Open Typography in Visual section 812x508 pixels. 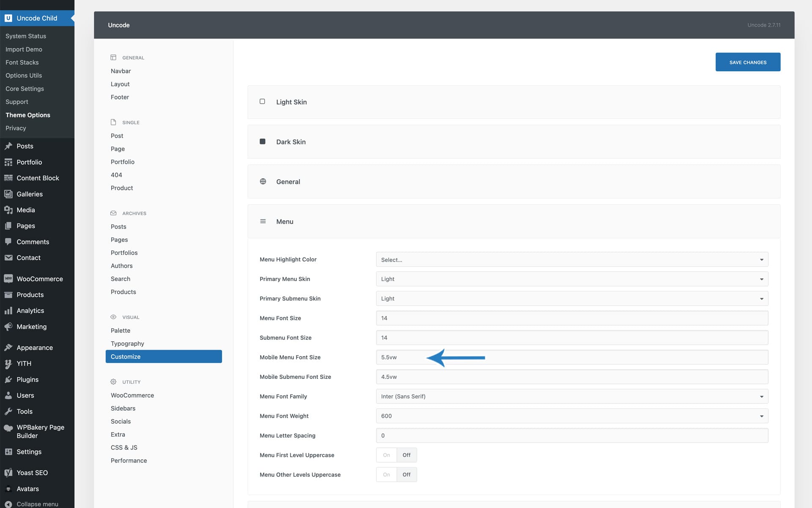tap(127, 343)
